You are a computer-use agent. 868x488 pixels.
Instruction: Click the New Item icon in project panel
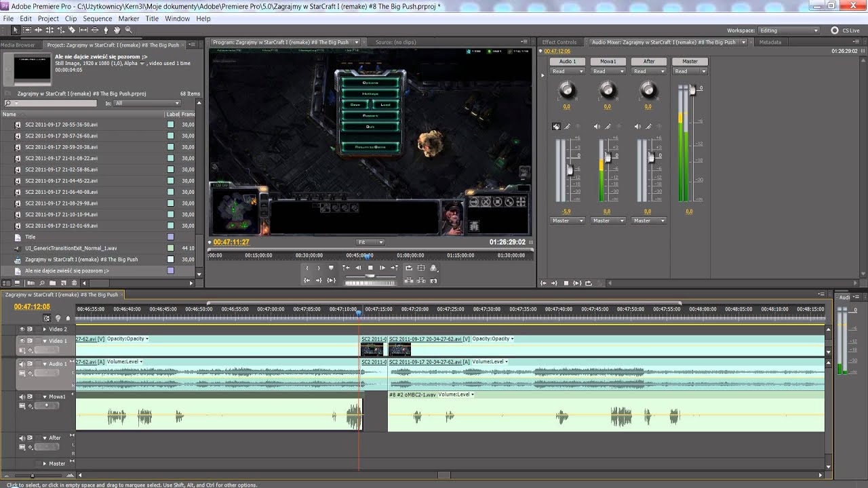pyautogui.click(x=63, y=283)
